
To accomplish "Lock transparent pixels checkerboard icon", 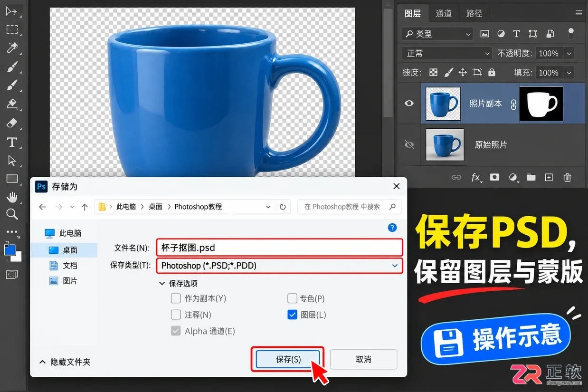I will click(x=433, y=72).
